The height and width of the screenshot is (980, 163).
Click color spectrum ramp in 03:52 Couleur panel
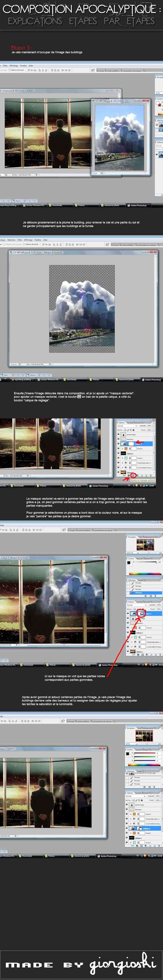145,573
